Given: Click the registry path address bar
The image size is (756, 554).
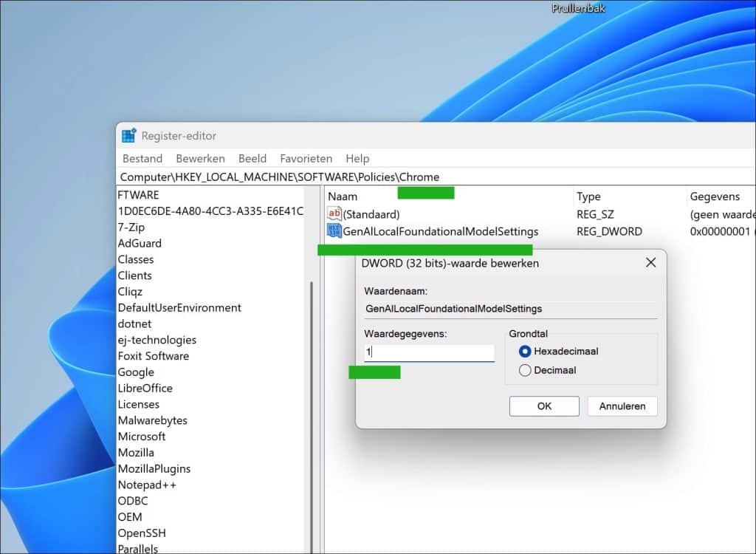Looking at the screenshot, I should 436,177.
